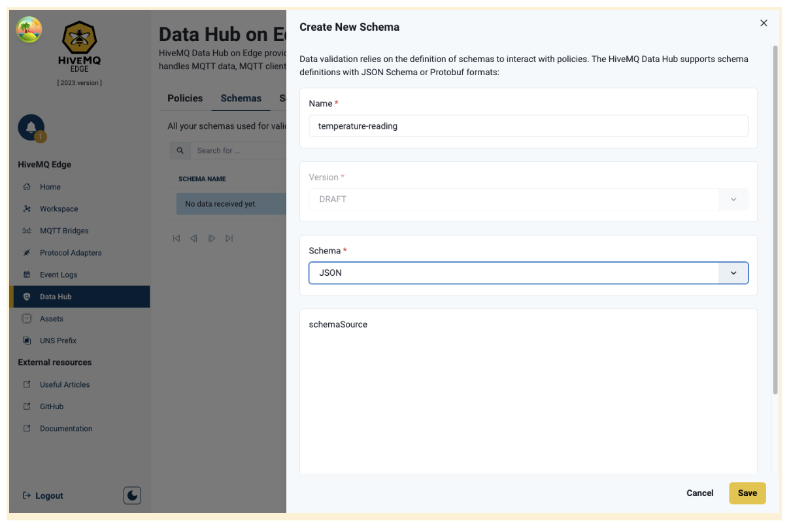Switch to the Policies tab
The height and width of the screenshot is (532, 791).
click(x=184, y=98)
